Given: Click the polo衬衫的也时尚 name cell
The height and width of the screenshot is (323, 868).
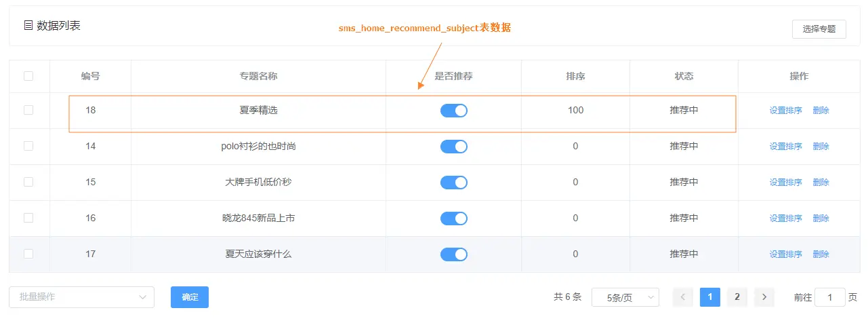Looking at the screenshot, I should (x=259, y=146).
